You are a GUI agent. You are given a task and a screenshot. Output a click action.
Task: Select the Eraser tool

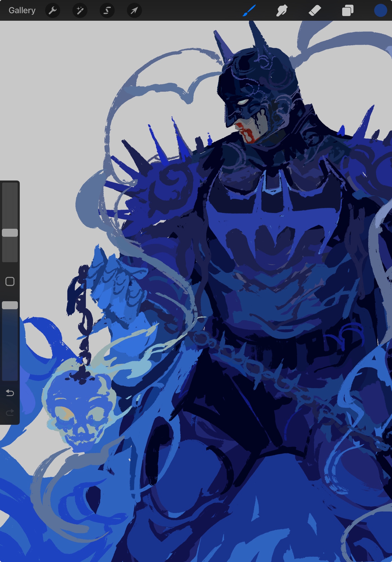point(314,11)
